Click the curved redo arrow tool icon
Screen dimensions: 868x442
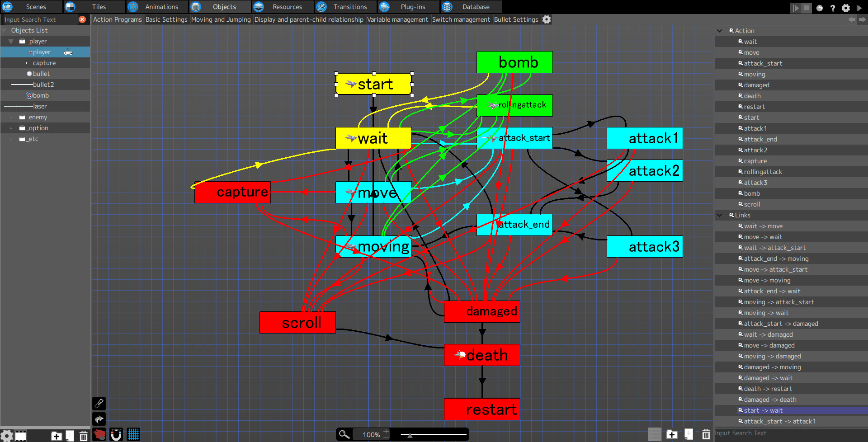(x=99, y=419)
